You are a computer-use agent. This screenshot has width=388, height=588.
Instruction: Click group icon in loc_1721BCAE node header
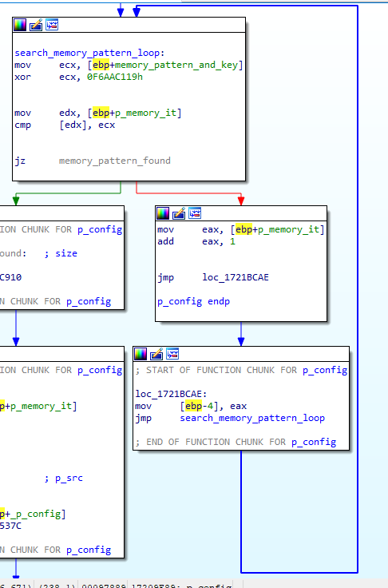pyautogui.click(x=172, y=354)
